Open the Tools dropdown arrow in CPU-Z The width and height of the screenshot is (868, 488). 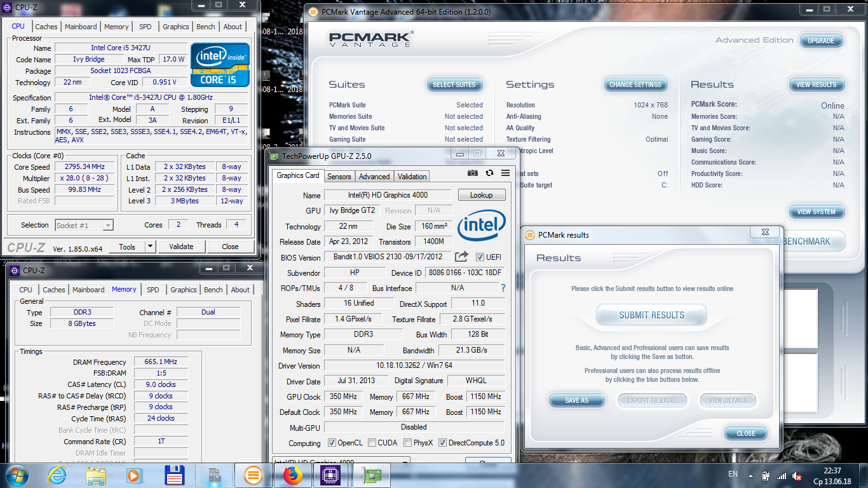click(150, 247)
